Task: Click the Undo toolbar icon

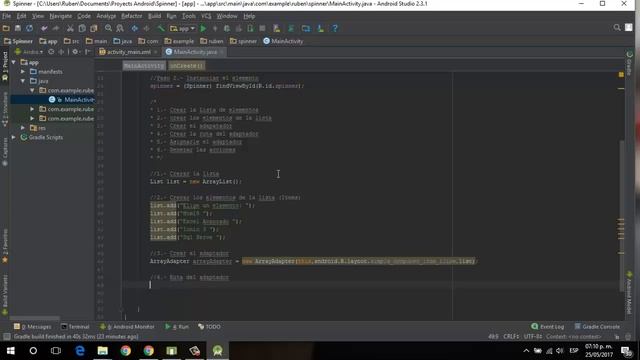Action: [44, 28]
